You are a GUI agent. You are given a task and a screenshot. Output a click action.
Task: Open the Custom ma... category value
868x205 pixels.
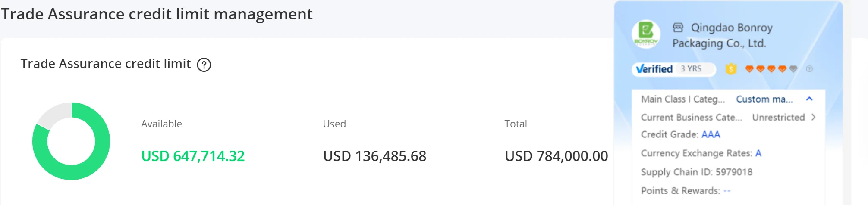764,99
